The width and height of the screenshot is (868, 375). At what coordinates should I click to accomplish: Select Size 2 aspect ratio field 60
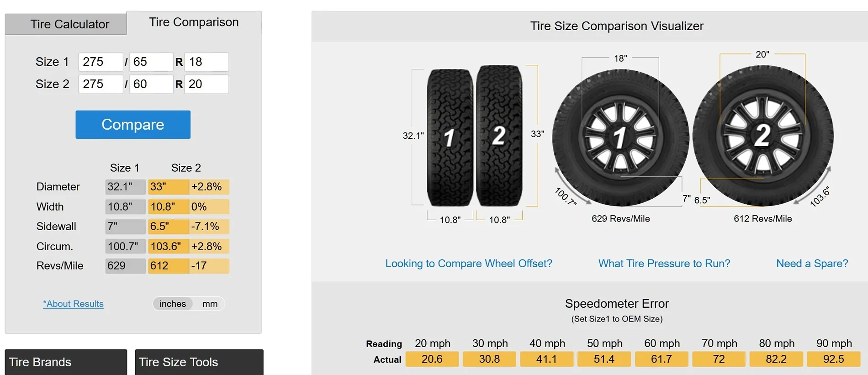click(151, 85)
